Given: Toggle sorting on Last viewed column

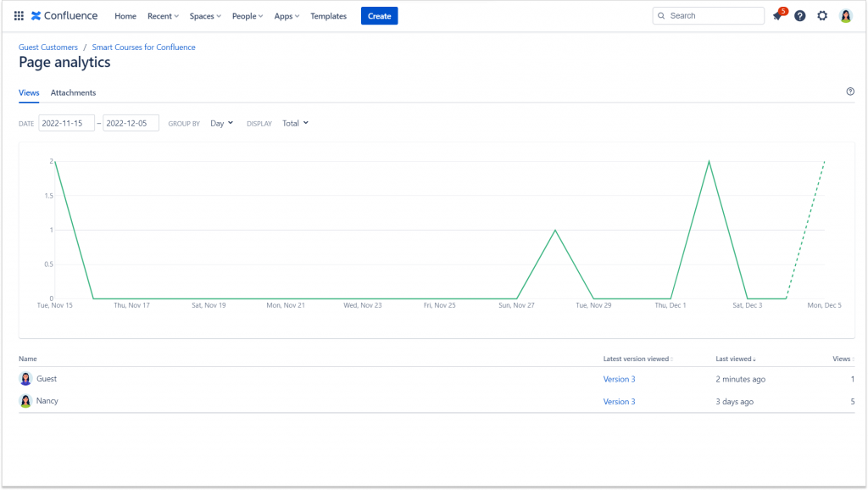Looking at the screenshot, I should 735,359.
